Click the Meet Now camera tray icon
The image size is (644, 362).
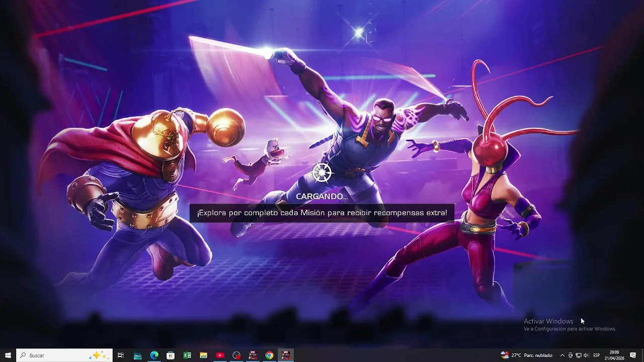coord(571,355)
